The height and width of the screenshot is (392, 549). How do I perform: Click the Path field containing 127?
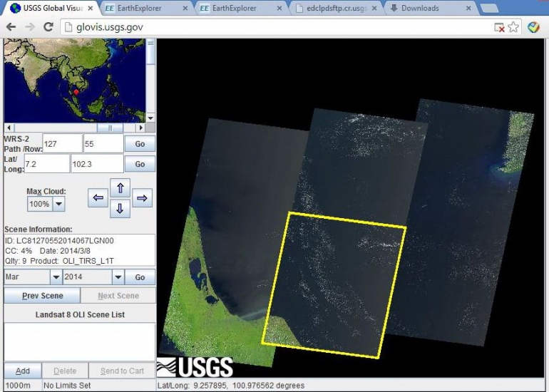click(62, 144)
